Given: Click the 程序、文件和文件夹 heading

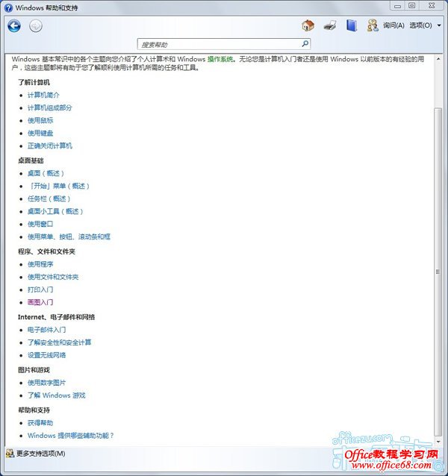Looking at the screenshot, I should tap(46, 251).
